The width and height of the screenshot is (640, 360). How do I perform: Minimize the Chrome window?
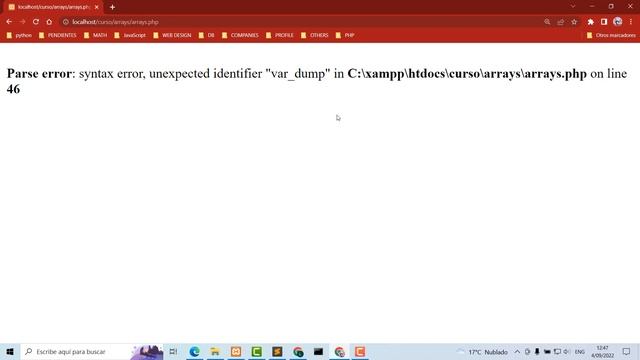pyautogui.click(x=592, y=7)
